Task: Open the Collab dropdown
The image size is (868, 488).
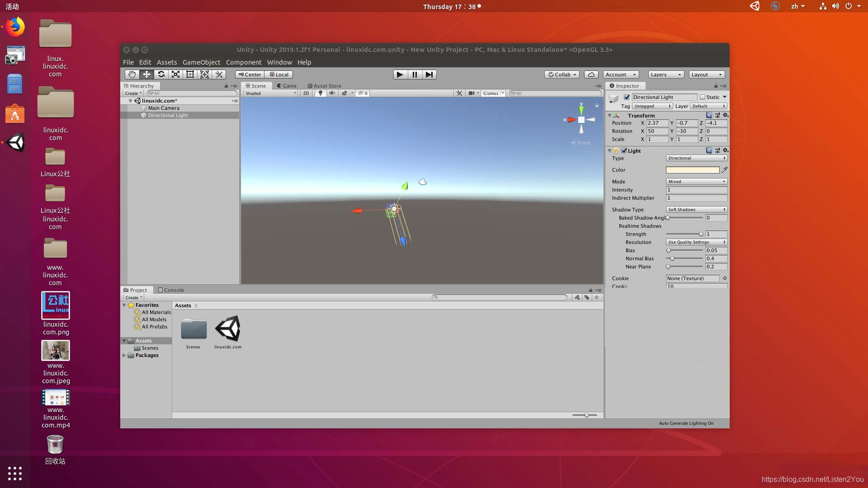Action: coord(562,75)
